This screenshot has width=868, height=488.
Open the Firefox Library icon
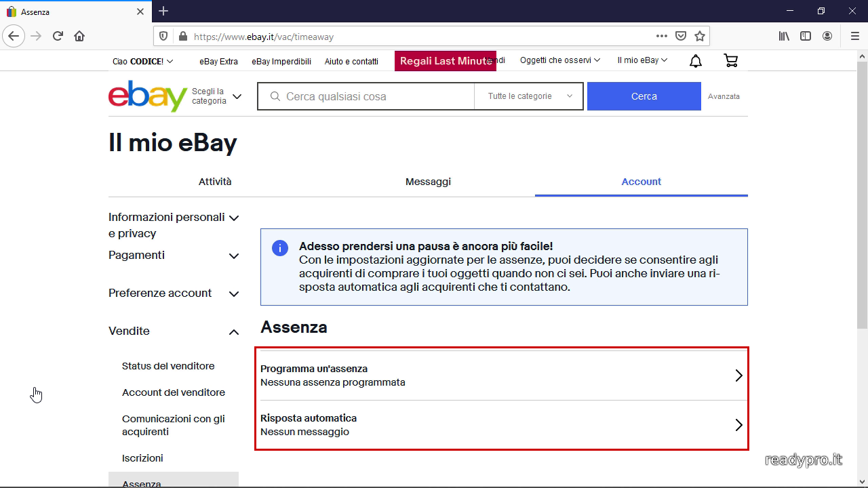pos(784,36)
